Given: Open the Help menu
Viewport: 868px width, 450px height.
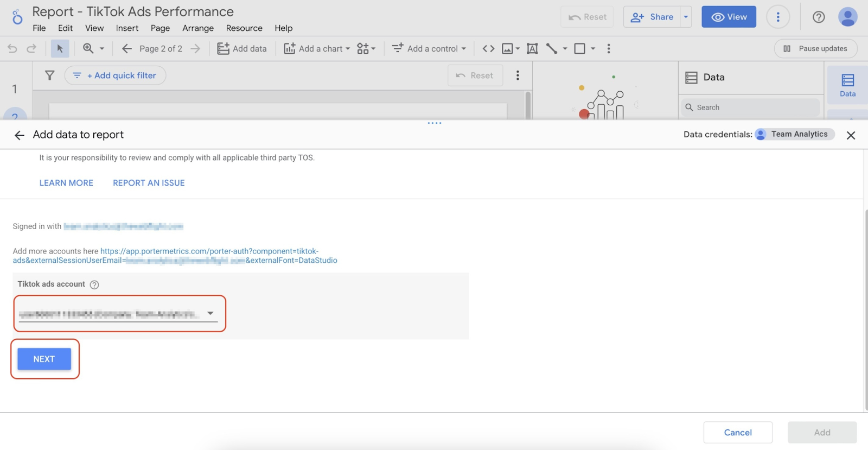Looking at the screenshot, I should 283,28.
